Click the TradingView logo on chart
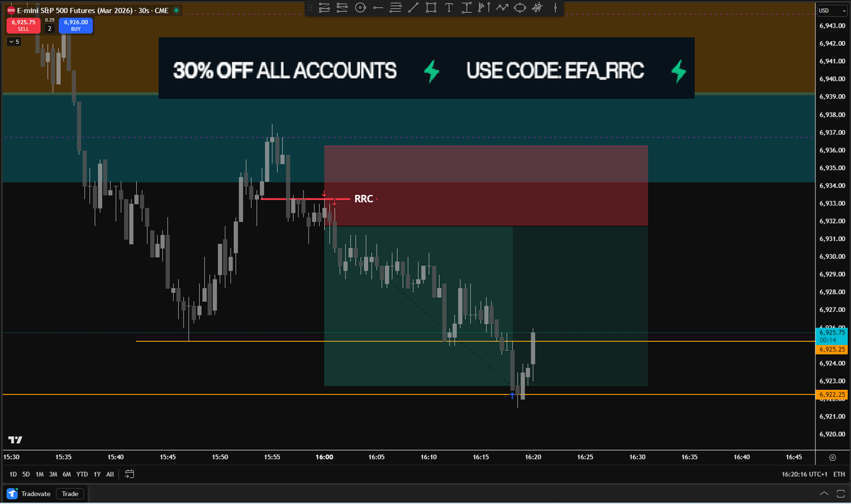The image size is (851, 504). 16,439
